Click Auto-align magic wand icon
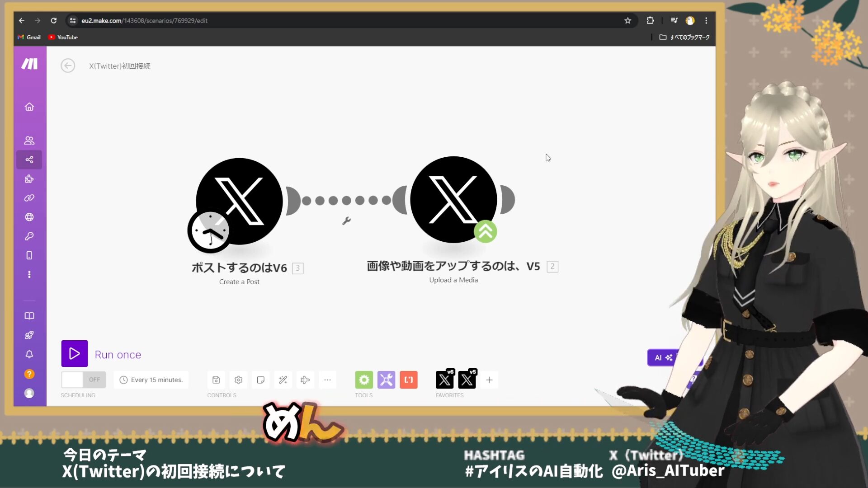Image resolution: width=868 pixels, height=488 pixels. tap(283, 380)
